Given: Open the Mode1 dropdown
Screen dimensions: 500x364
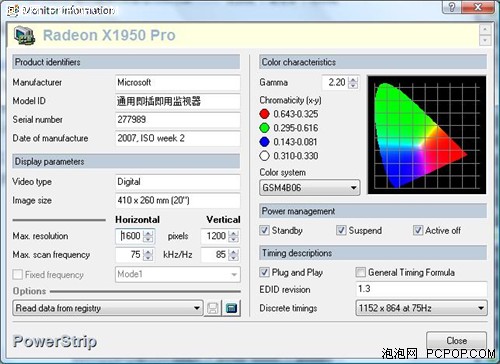Looking at the screenshot, I should pos(178,274).
